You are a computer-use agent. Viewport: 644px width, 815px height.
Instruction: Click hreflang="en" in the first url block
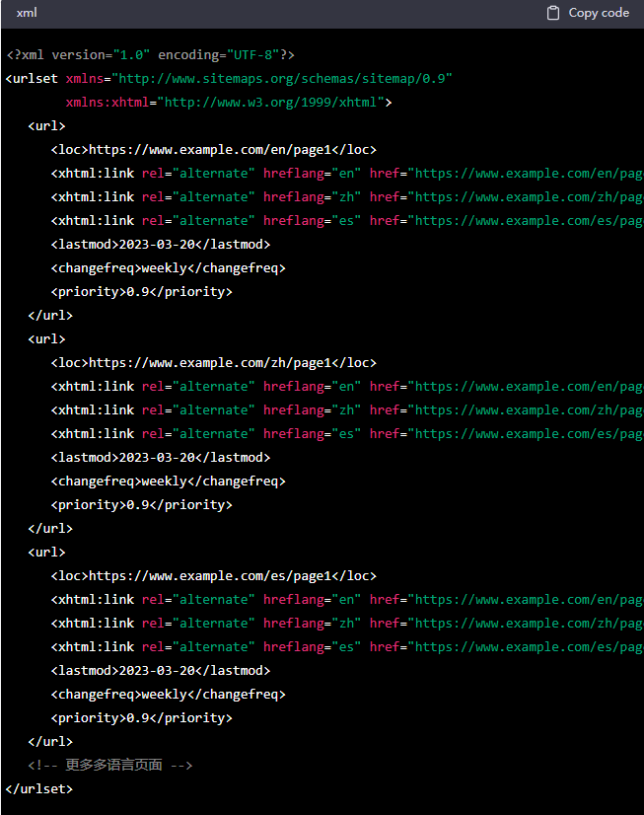pyautogui.click(x=312, y=174)
